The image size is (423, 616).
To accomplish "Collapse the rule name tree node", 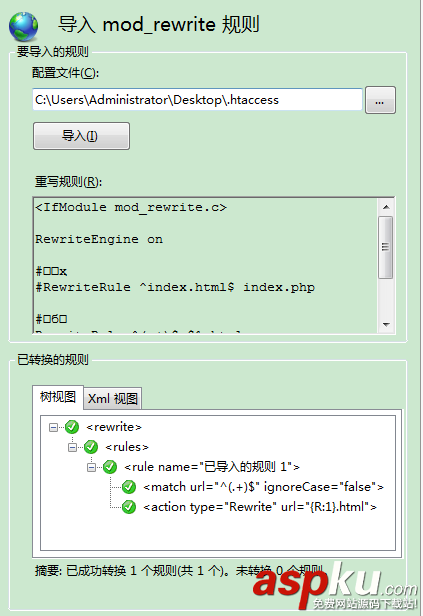I will pyautogui.click(x=92, y=467).
